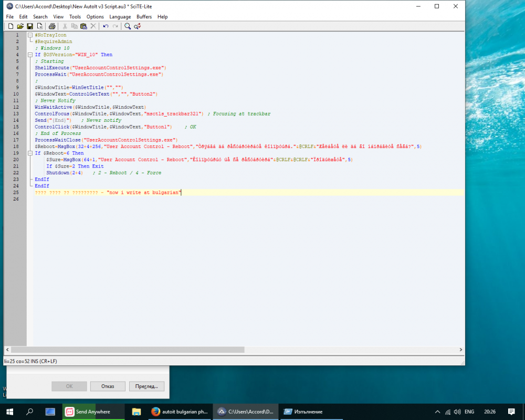Open the Language menu
525x420 pixels.
click(x=120, y=17)
